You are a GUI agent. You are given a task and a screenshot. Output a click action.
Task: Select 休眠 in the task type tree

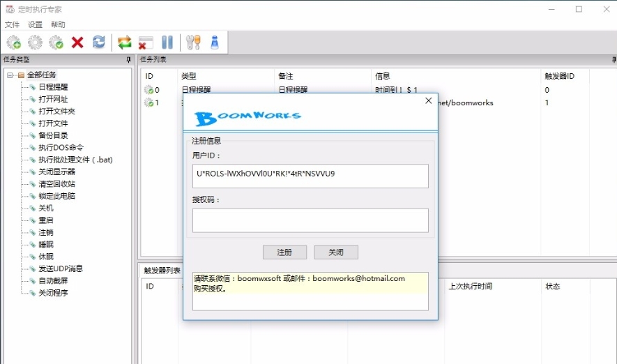pyautogui.click(x=45, y=257)
